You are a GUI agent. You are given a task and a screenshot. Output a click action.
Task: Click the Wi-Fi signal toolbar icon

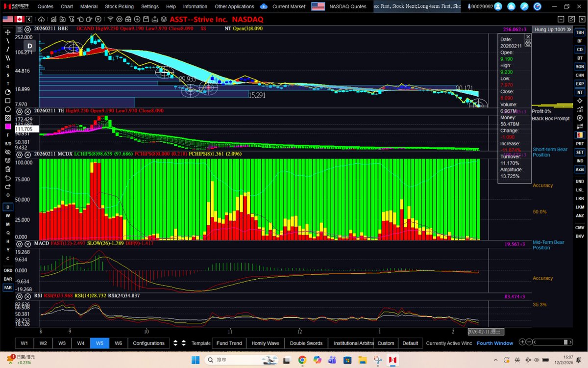click(111, 19)
